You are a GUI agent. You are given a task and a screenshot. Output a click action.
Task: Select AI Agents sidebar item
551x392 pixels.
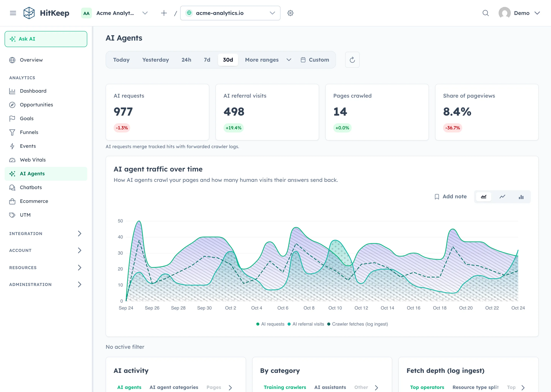pyautogui.click(x=46, y=174)
